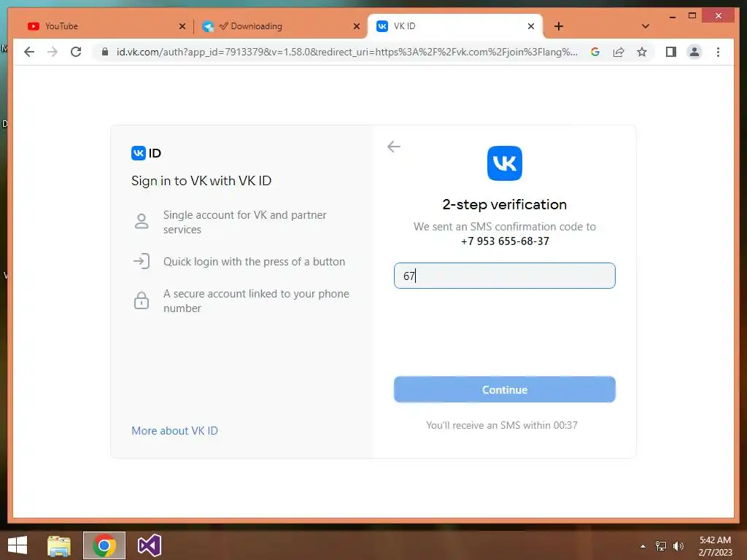
Task: Open the Windows Start menu
Action: coord(18,545)
